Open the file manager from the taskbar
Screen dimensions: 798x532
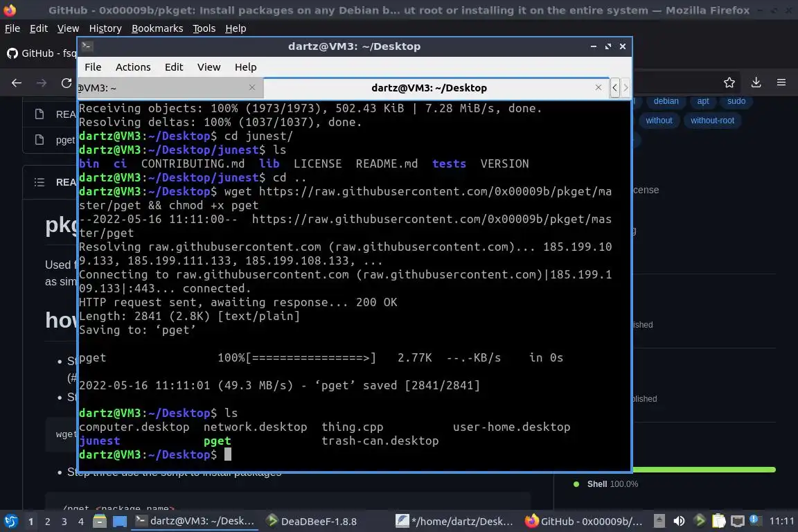(100, 522)
